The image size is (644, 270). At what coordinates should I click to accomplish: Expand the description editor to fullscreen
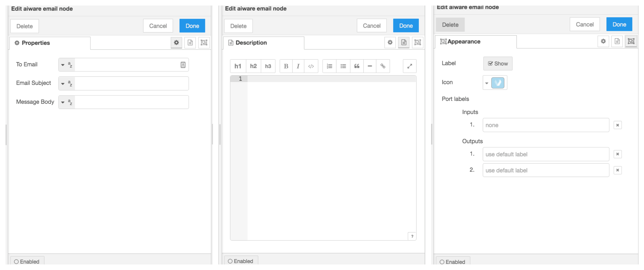coord(409,66)
